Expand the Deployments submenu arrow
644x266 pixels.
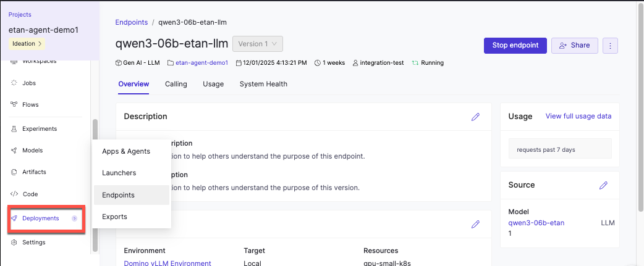tap(74, 218)
